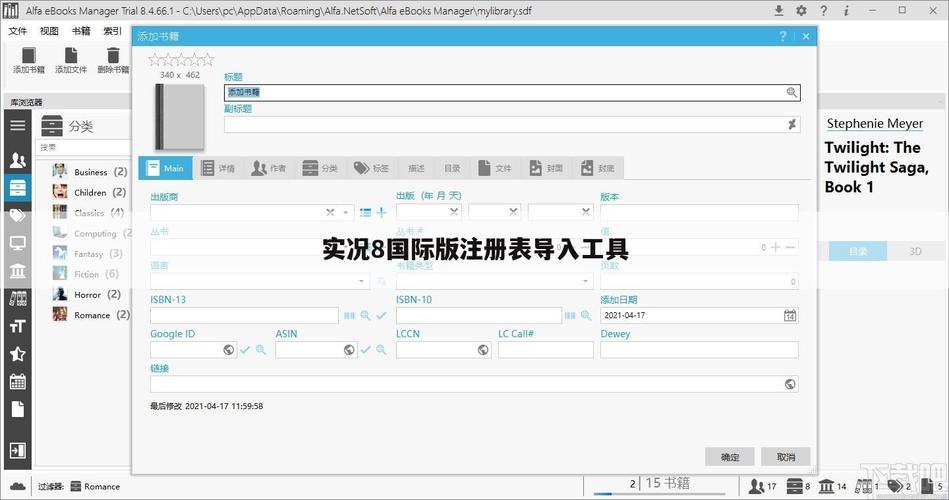Click the 确定 button
Image resolution: width=949 pixels, height=500 pixels.
coord(730,457)
